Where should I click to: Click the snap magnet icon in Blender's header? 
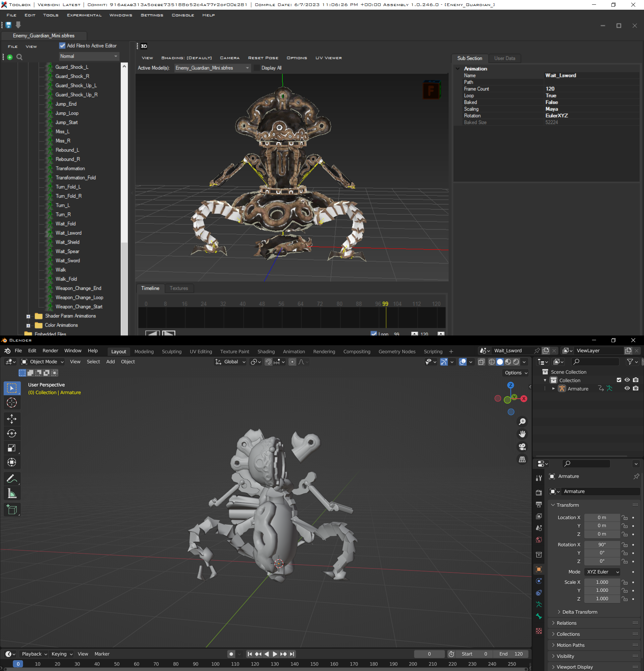[269, 362]
